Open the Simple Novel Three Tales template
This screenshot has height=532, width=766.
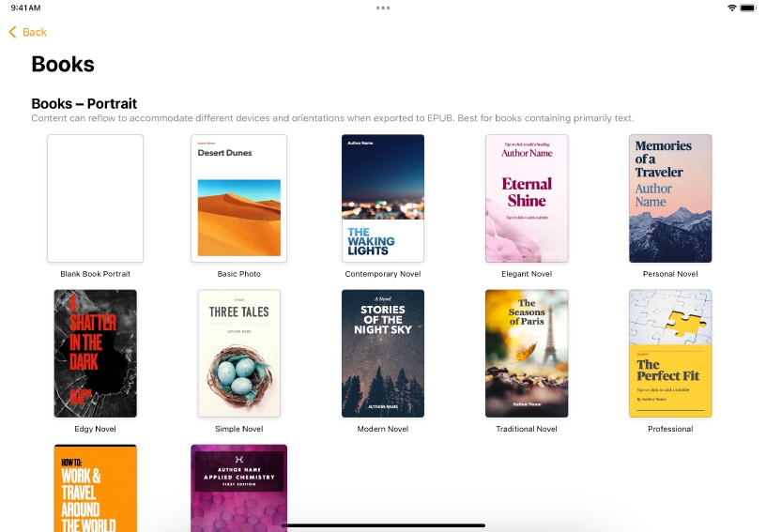[238, 353]
